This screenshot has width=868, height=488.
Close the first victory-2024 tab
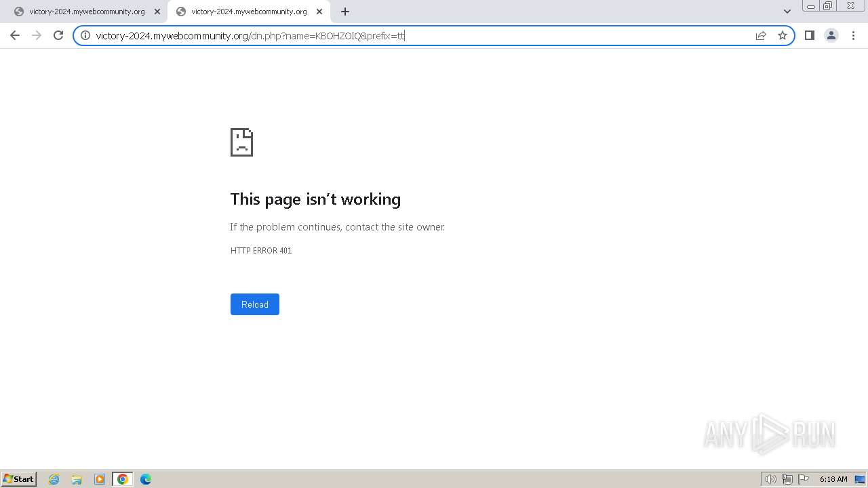(157, 12)
